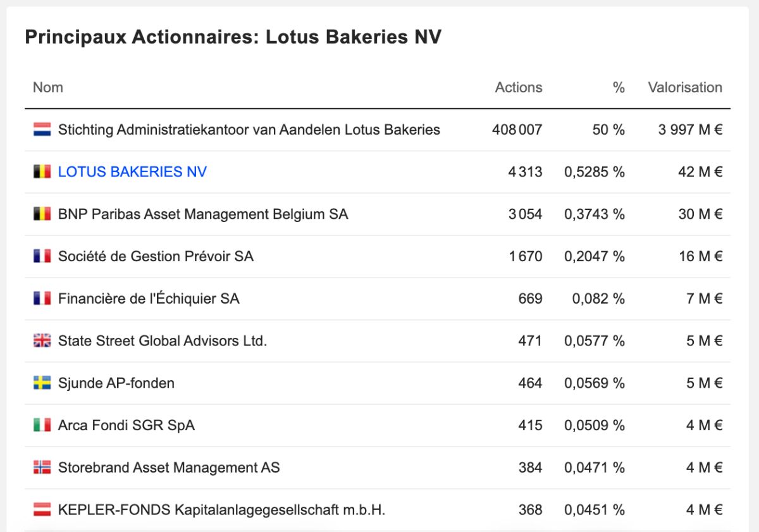Select Sjunde AP-fonden name
The height and width of the screenshot is (532, 759).
[116, 383]
